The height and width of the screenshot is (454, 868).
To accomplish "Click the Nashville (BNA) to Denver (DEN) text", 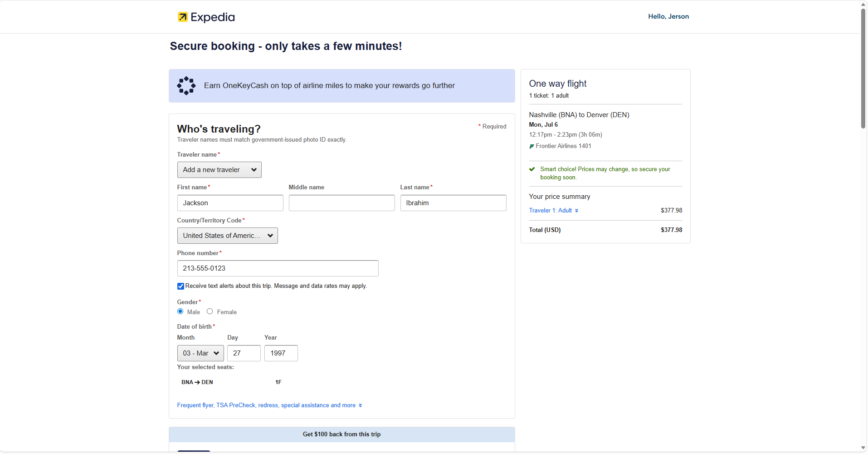I will (579, 115).
